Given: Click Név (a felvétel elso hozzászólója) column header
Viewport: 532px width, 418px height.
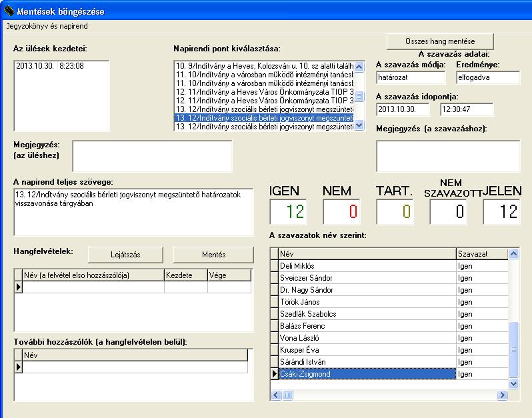Looking at the screenshot, I should tap(93, 275).
